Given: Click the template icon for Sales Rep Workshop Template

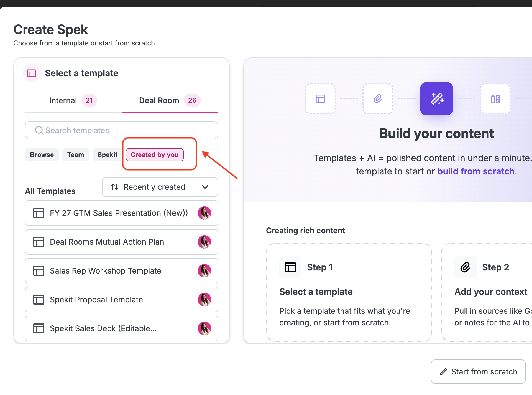Looking at the screenshot, I should pos(39,271).
